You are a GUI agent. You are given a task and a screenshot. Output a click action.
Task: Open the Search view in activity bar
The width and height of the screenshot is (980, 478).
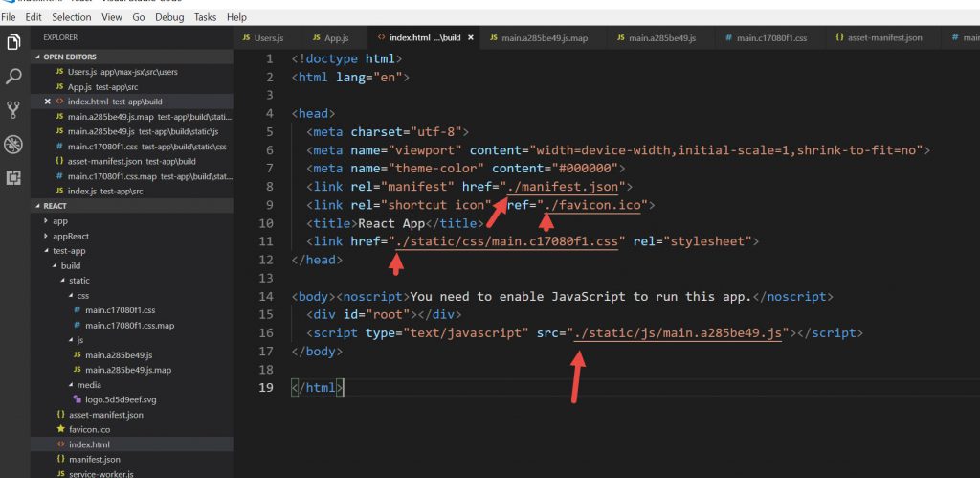pyautogui.click(x=13, y=76)
